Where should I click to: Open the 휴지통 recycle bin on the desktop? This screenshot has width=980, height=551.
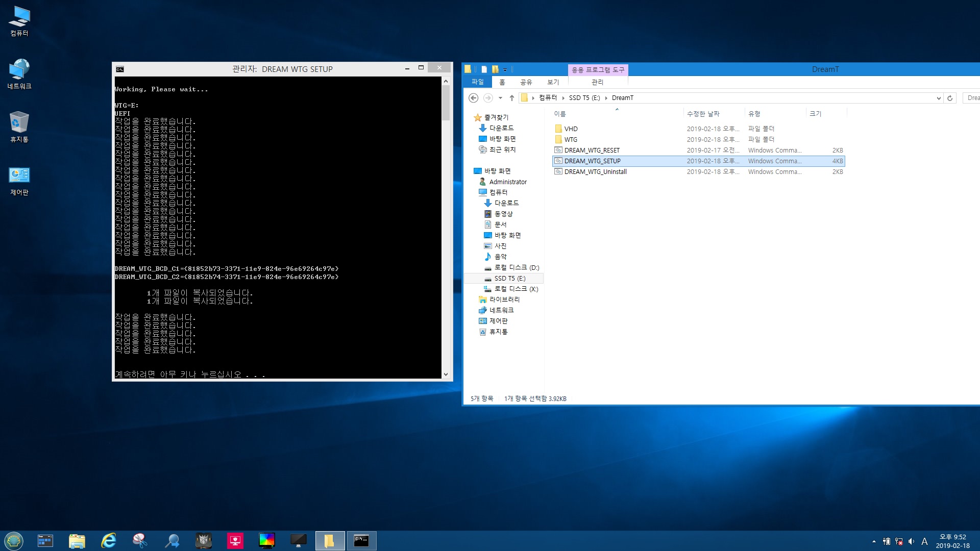19,128
